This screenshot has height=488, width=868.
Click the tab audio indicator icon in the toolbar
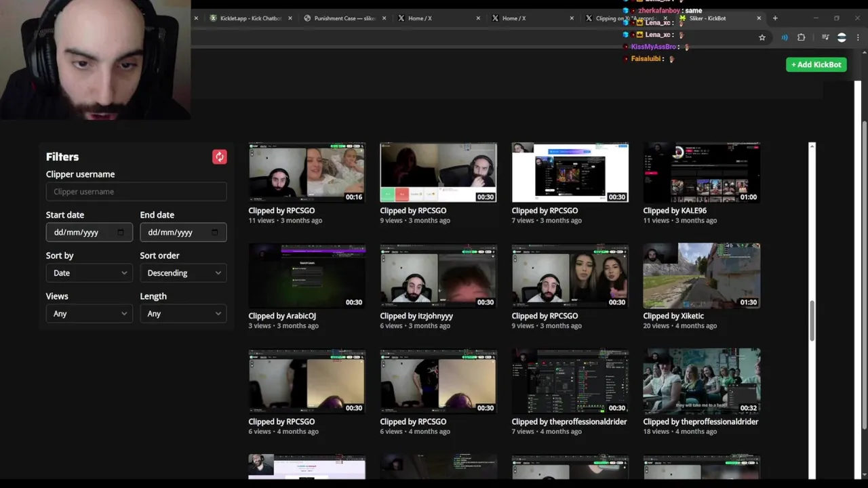pyautogui.click(x=785, y=38)
